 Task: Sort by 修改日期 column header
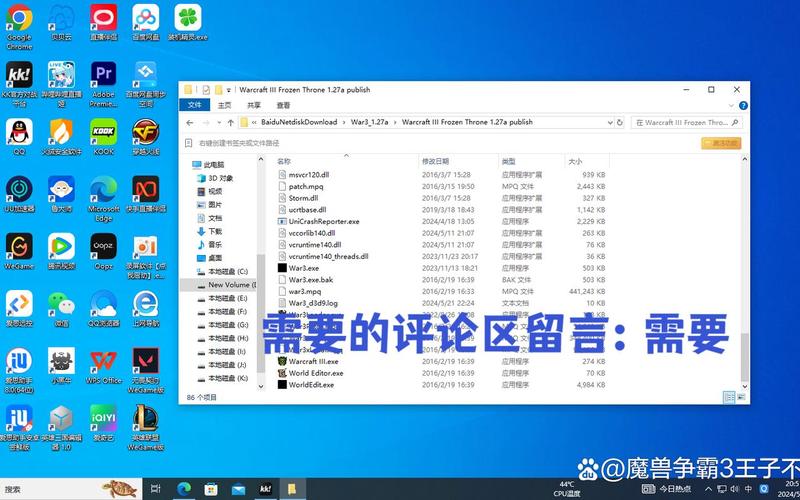click(x=458, y=161)
